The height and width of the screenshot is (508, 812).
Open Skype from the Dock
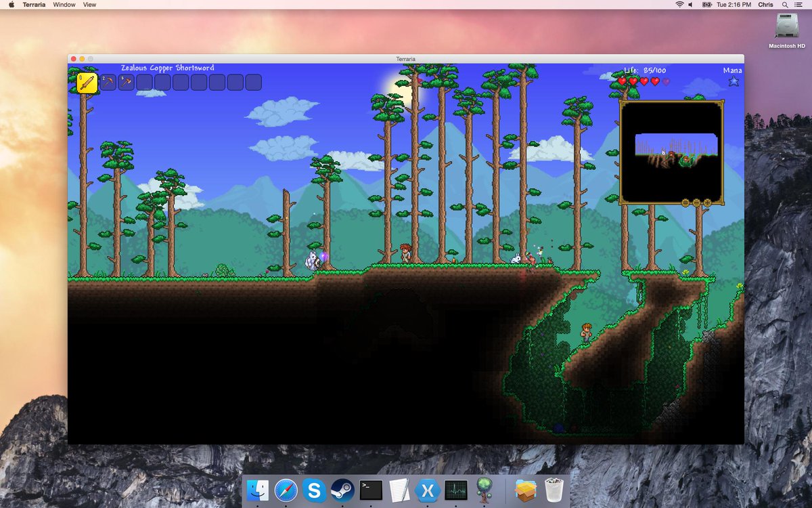(315, 490)
